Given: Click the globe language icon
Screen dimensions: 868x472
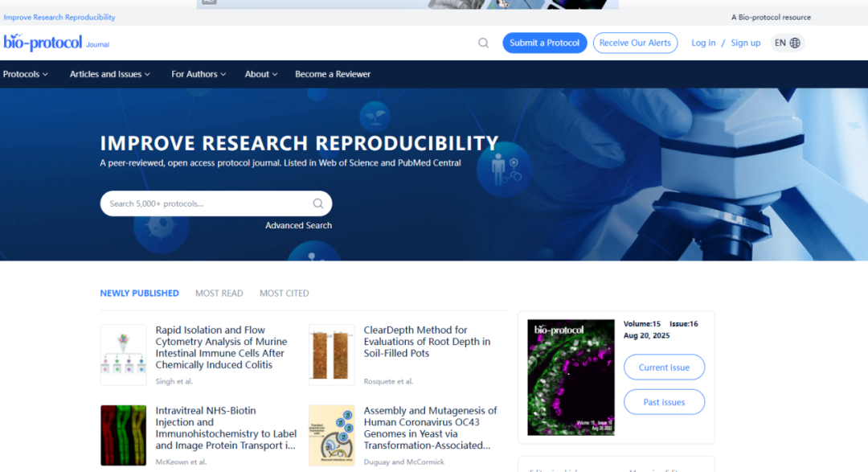Looking at the screenshot, I should click(795, 43).
